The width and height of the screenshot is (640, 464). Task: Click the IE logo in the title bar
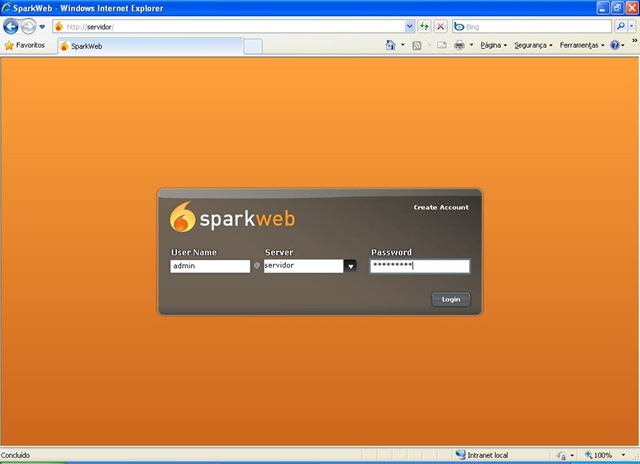(x=7, y=8)
